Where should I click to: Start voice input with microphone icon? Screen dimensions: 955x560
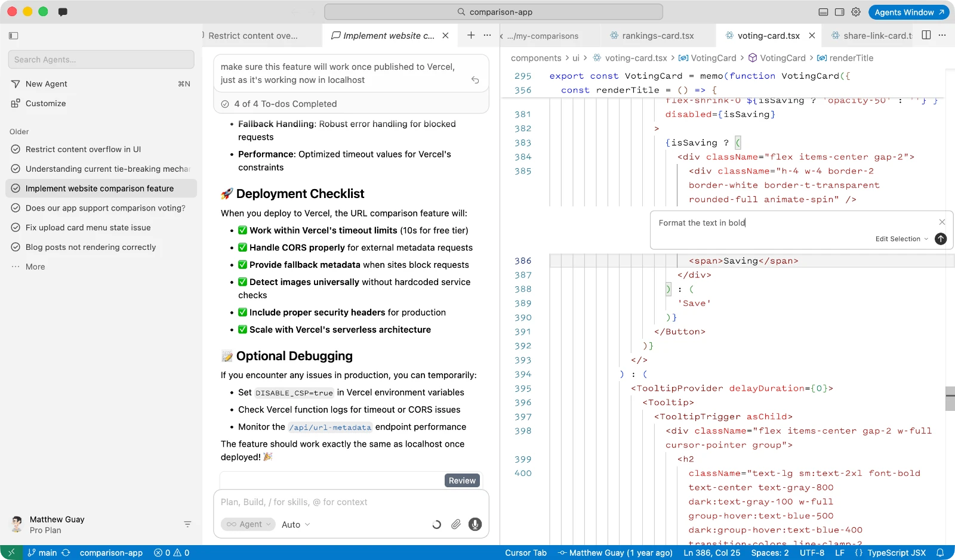[475, 524]
